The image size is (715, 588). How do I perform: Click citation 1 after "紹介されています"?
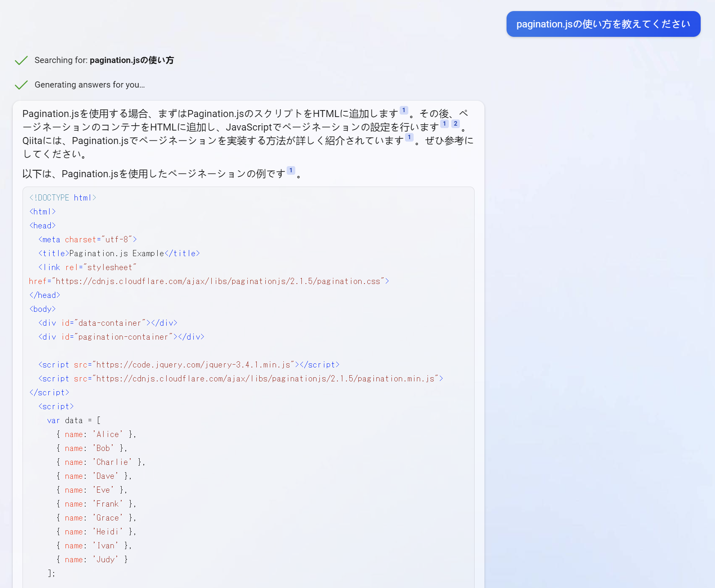(x=409, y=137)
